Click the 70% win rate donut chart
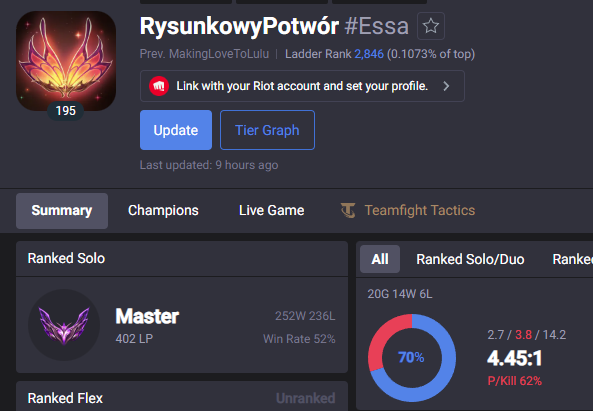Screen dimensions: 593x411 point(412,358)
